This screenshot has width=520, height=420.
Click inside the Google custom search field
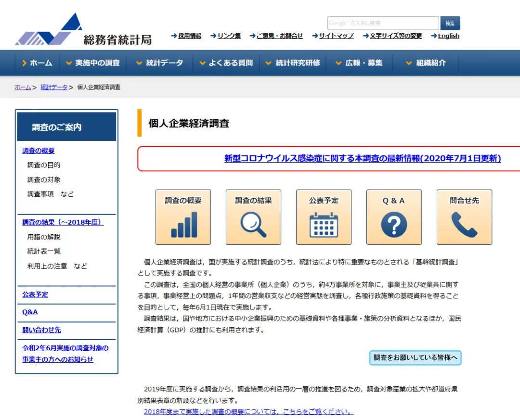pos(383,23)
